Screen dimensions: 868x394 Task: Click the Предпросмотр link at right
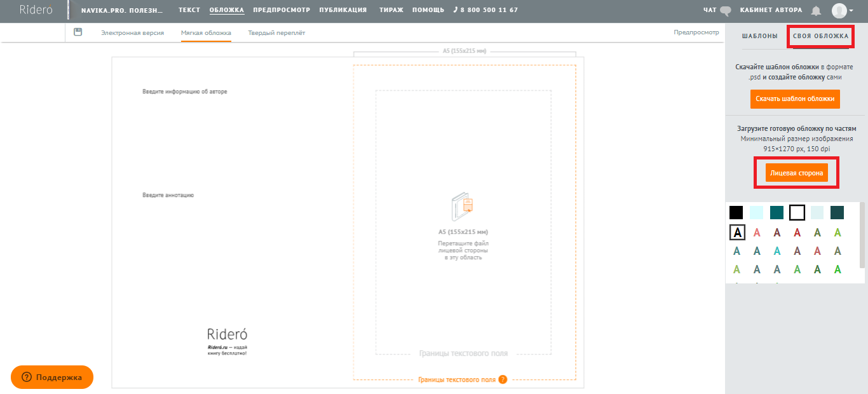point(696,32)
